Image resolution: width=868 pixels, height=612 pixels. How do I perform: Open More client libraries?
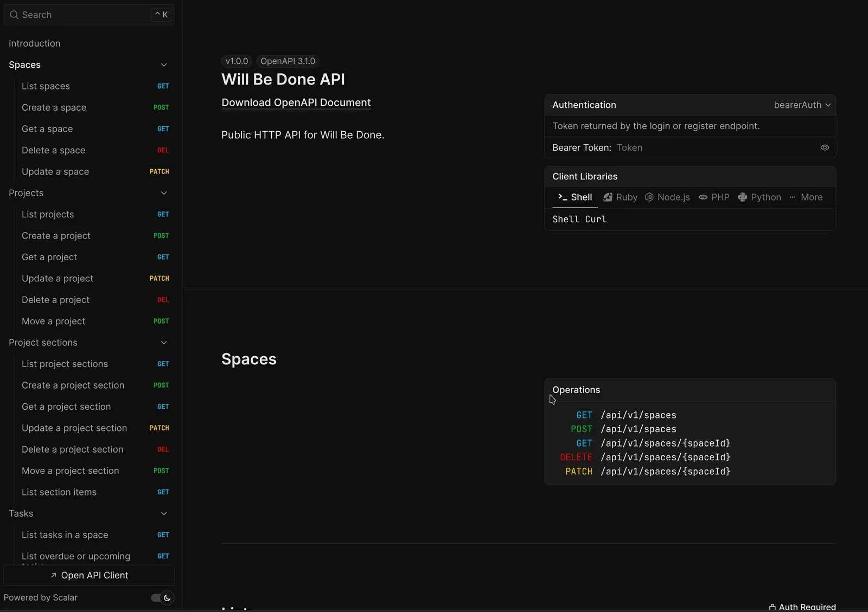tap(806, 197)
